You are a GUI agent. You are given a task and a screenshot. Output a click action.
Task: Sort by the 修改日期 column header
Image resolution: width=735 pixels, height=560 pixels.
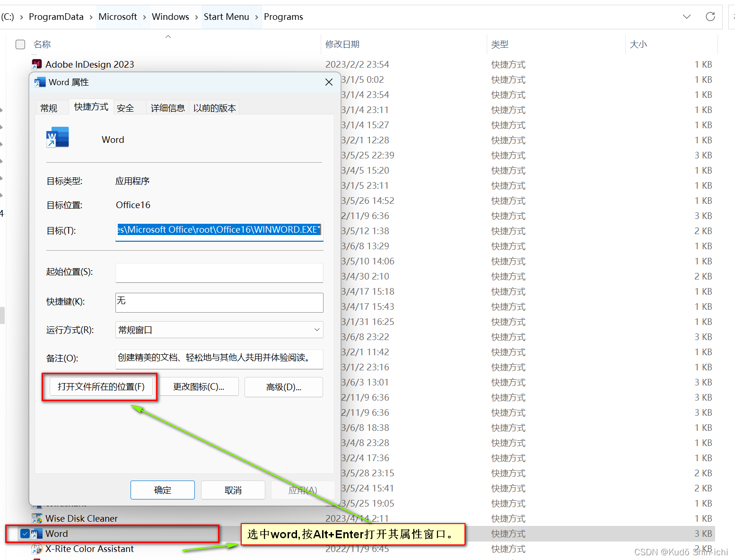[x=342, y=44]
